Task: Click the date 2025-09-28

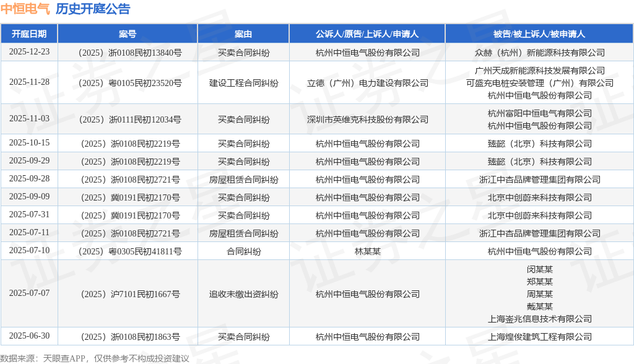Action: point(29,179)
